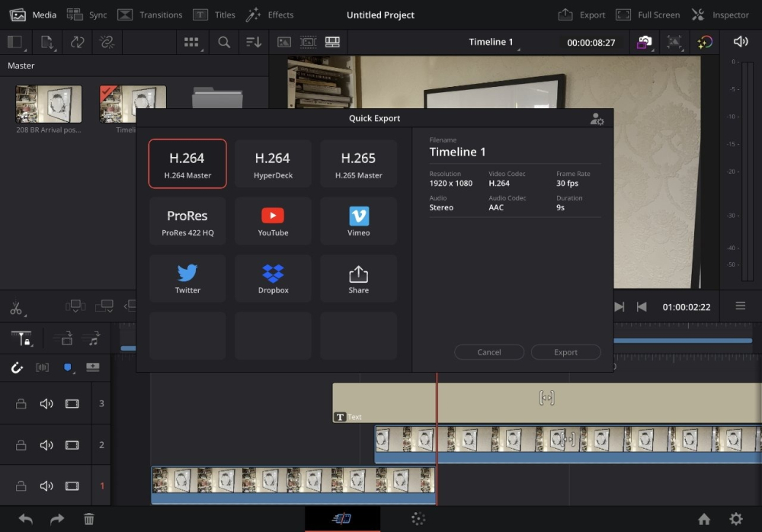Viewport: 762px width, 532px height.
Task: Switch to the Effects tab
Action: tap(271, 14)
